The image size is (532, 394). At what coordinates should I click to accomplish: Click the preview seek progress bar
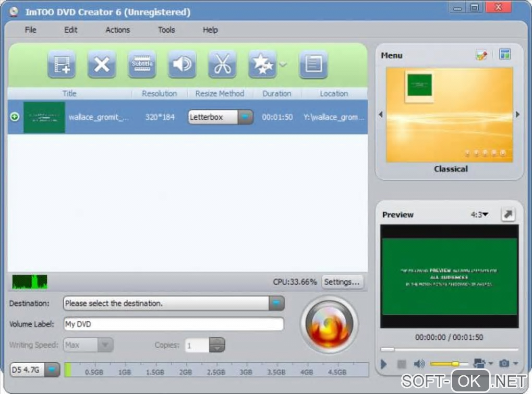[x=449, y=349]
